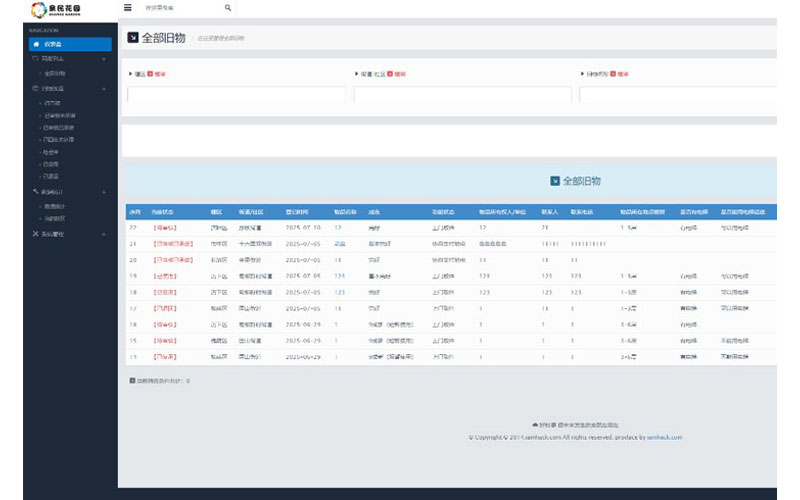The height and width of the screenshot is (500, 800).
Task: Open the 全部旧物 sidebar sub-item
Action: tap(56, 73)
